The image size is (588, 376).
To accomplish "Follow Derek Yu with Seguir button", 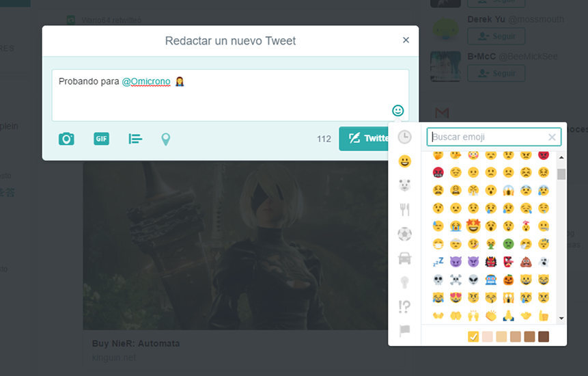I will 496,36.
